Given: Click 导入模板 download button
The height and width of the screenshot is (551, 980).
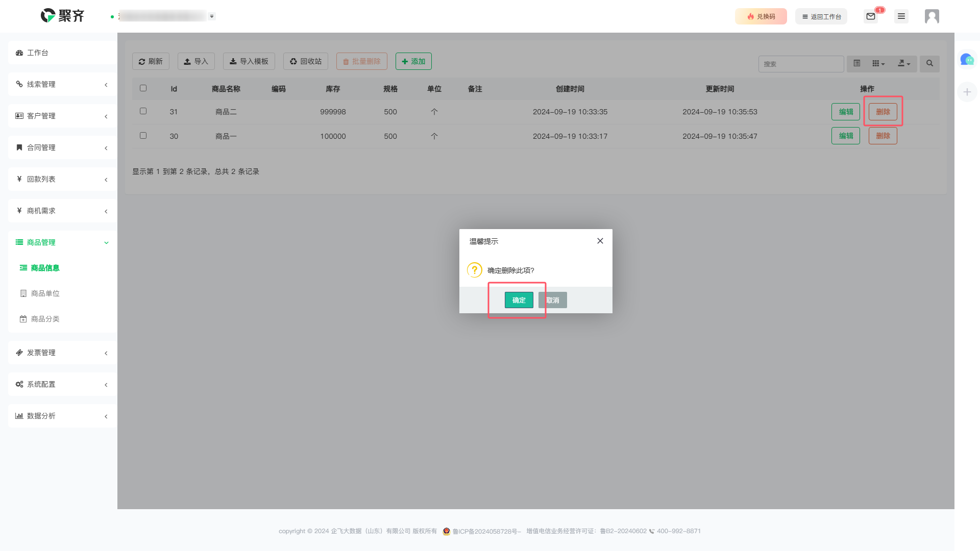Looking at the screenshot, I should 249,61.
